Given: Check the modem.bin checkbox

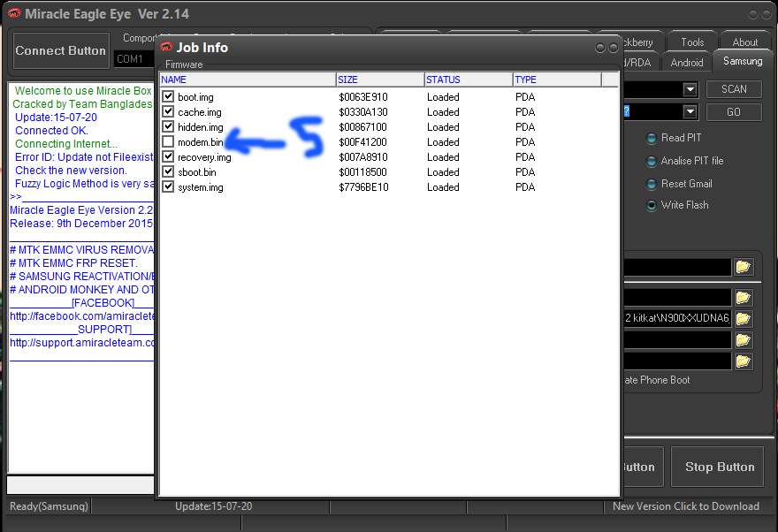Looking at the screenshot, I should click(x=168, y=141).
